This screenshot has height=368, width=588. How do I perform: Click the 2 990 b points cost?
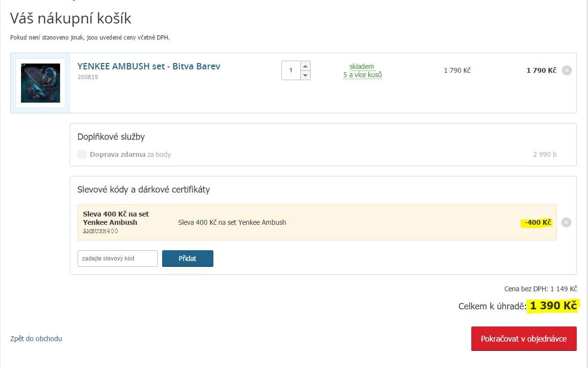pyautogui.click(x=545, y=154)
